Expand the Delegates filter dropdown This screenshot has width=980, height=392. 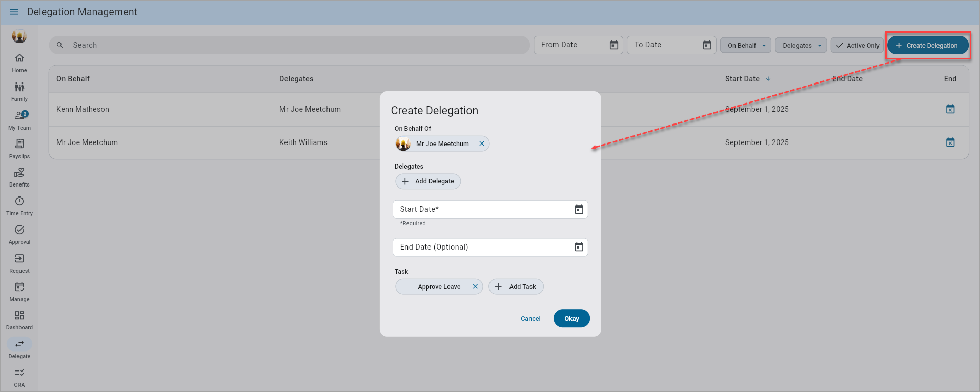click(x=801, y=46)
